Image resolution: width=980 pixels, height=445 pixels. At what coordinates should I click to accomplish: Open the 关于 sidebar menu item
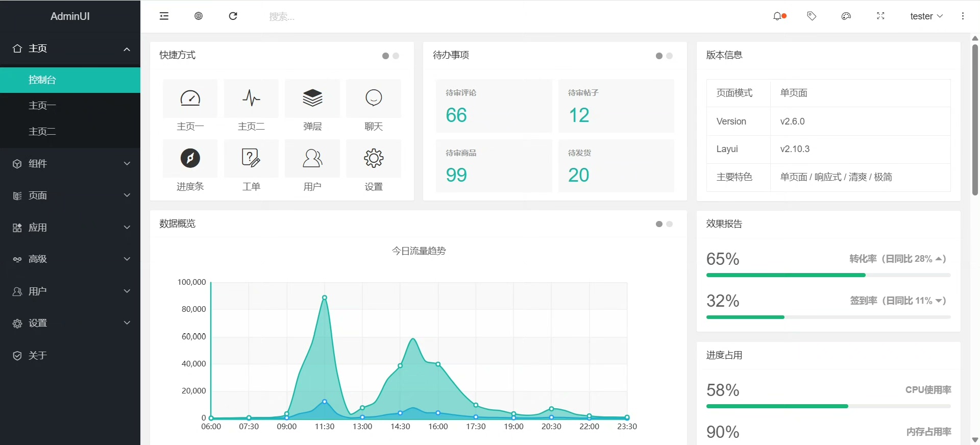click(x=70, y=356)
